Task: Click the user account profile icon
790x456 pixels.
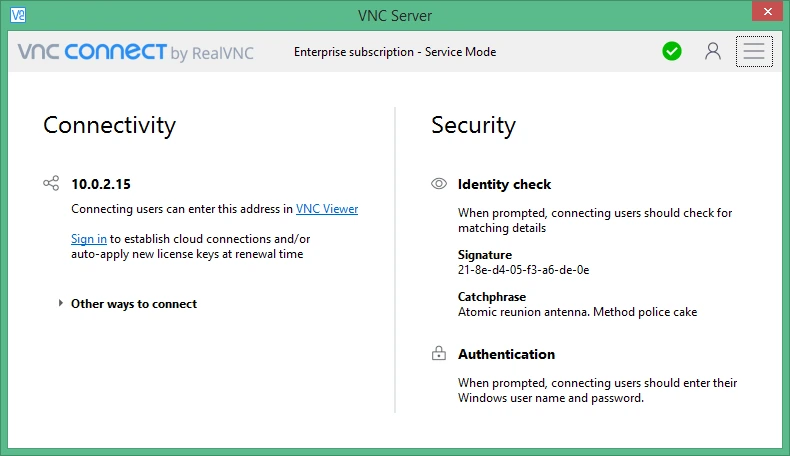Action: pyautogui.click(x=712, y=51)
